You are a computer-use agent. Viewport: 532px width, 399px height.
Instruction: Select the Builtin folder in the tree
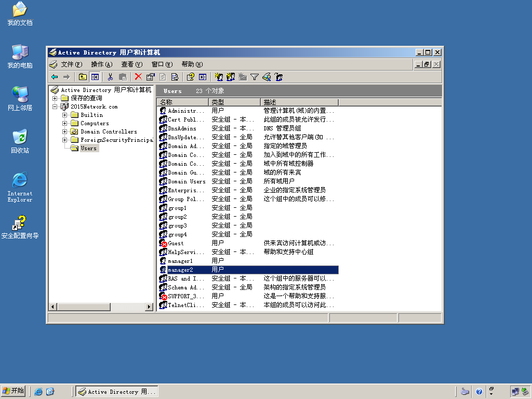point(91,115)
